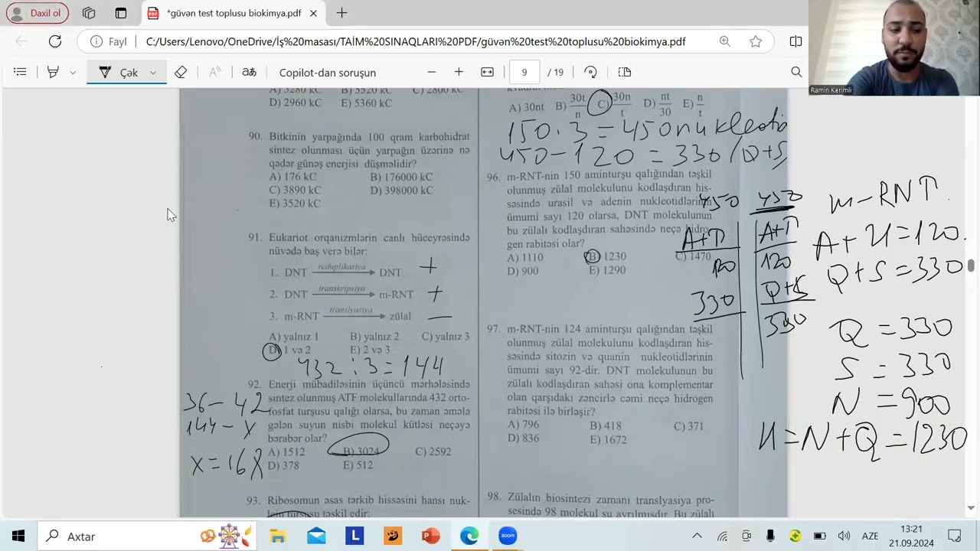Click fit to width icon

[487, 72]
